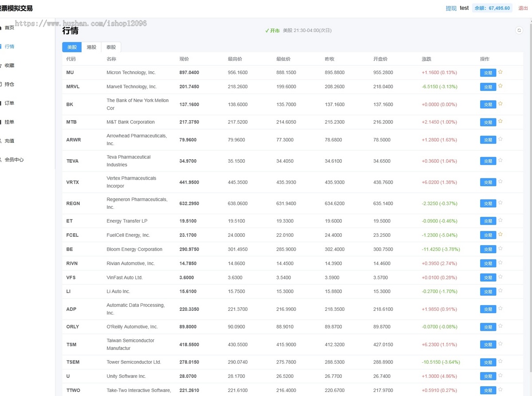Click MU current price 897.0400
Viewport: 532px width, 396px height.
[x=189, y=72]
